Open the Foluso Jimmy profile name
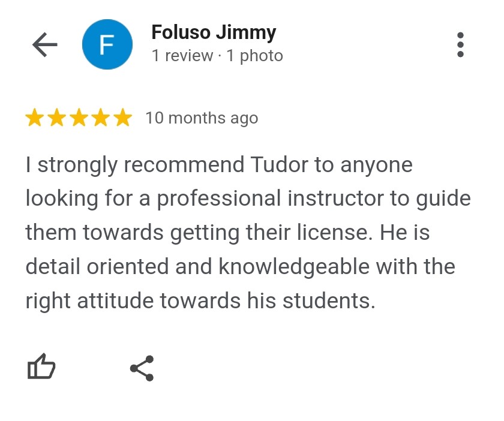 pyautogui.click(x=214, y=32)
